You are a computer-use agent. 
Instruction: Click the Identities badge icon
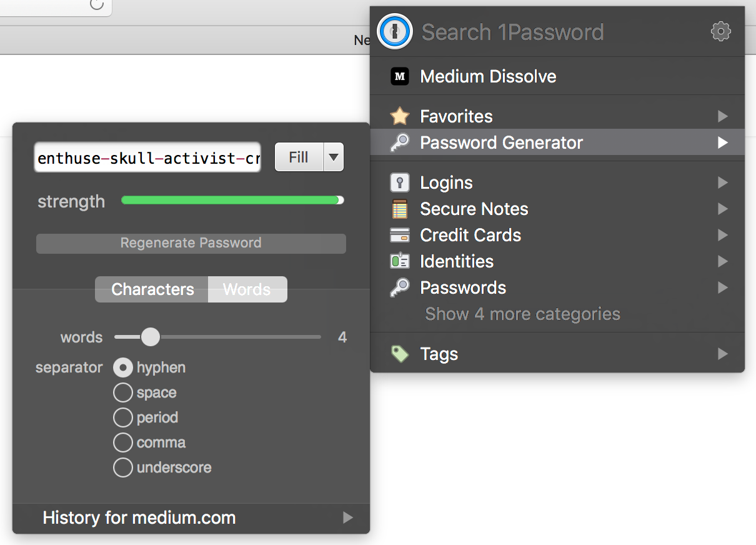click(x=400, y=261)
